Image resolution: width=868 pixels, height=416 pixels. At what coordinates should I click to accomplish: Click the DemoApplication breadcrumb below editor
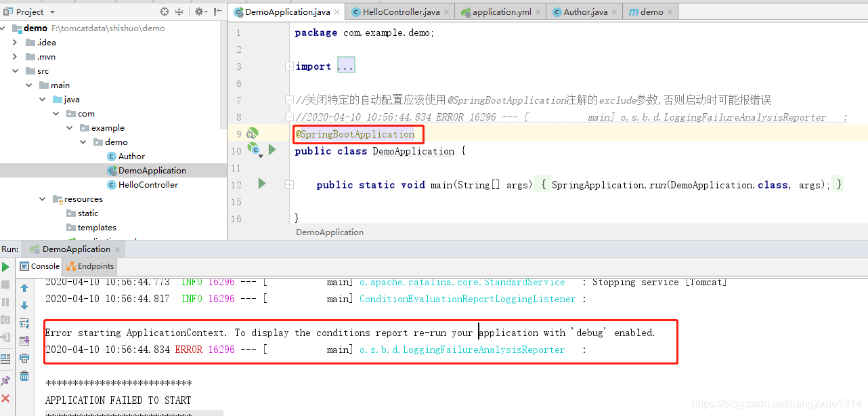[330, 232]
